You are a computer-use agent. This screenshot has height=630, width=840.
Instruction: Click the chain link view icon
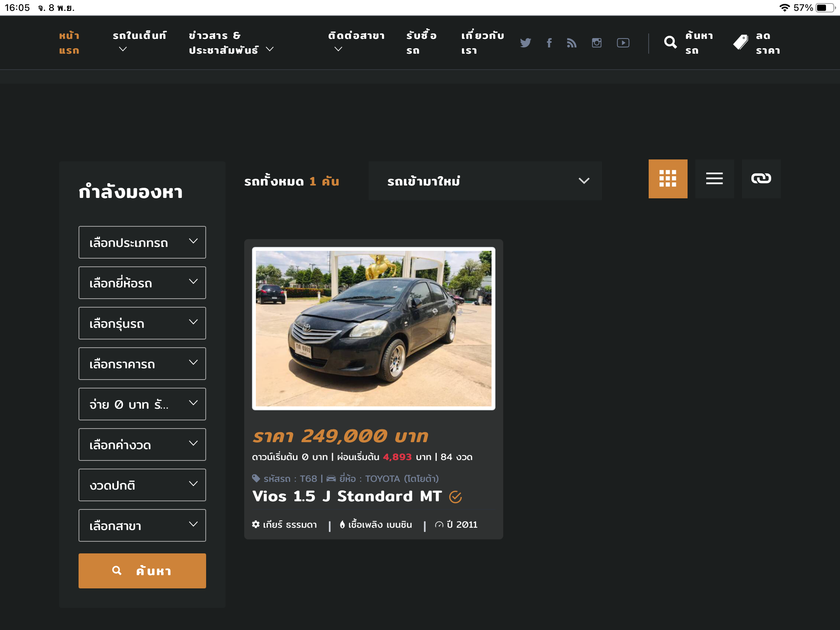click(761, 178)
